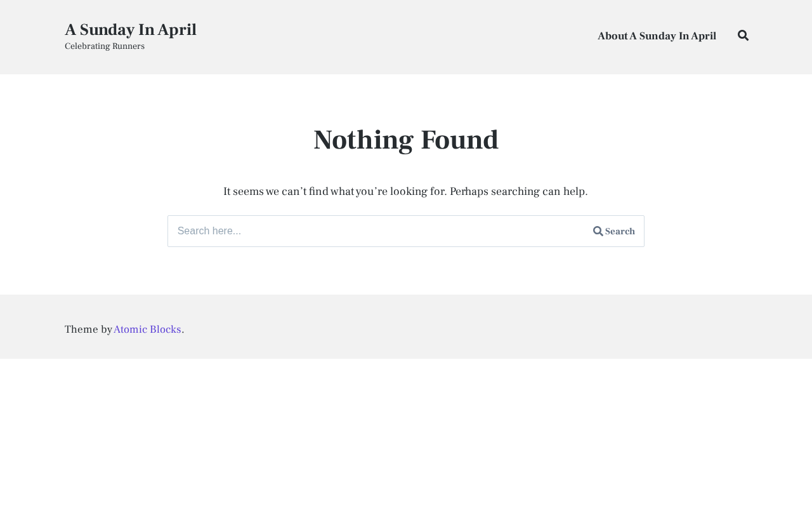Click the "Theme by" footer text
The width and height of the screenshot is (812, 508).
point(88,330)
